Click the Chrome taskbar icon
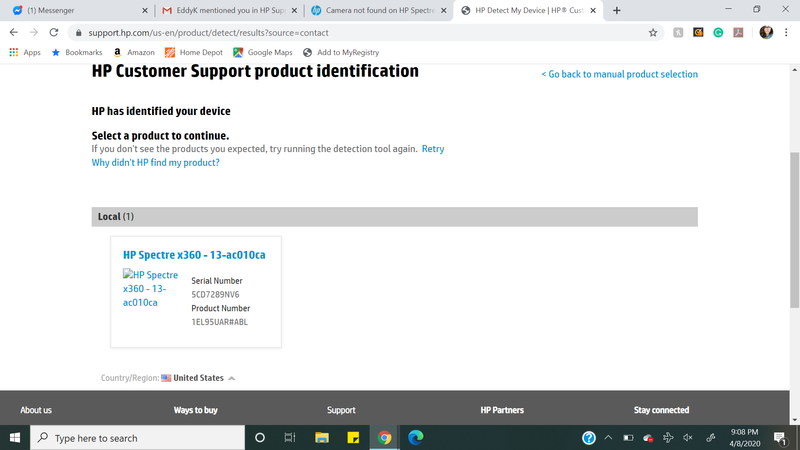 [x=384, y=438]
